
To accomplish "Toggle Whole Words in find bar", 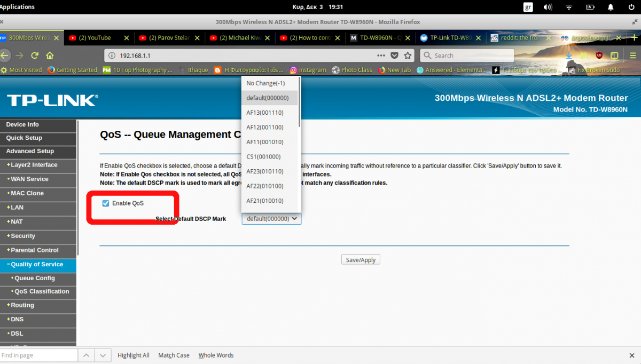I will 216,355.
